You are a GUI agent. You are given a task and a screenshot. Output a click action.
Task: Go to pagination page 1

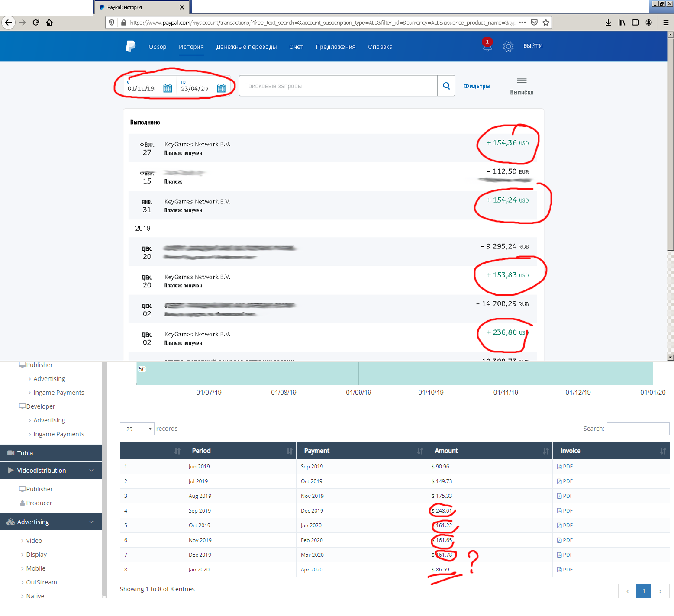pos(644,591)
